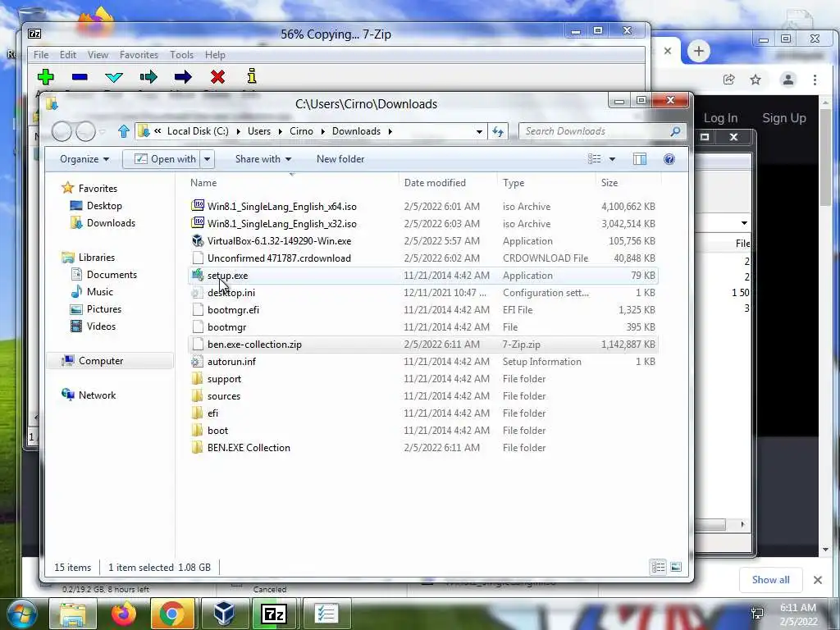Click the Chrome share icon
Screen dimensions: 840x630
coord(728,80)
